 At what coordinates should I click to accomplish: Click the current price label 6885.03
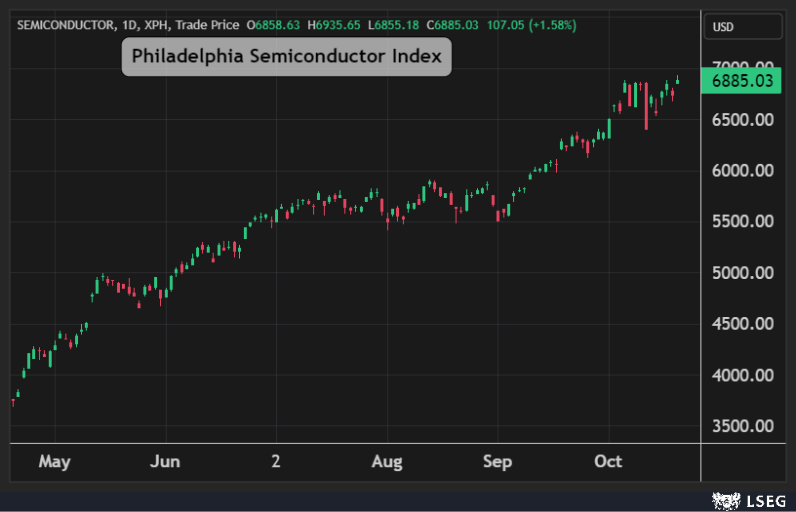click(741, 81)
